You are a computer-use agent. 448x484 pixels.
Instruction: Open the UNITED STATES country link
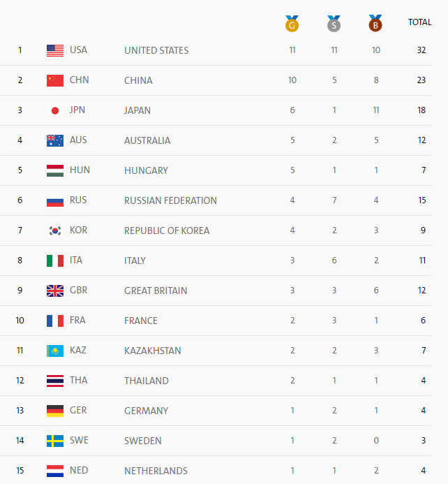pos(156,50)
